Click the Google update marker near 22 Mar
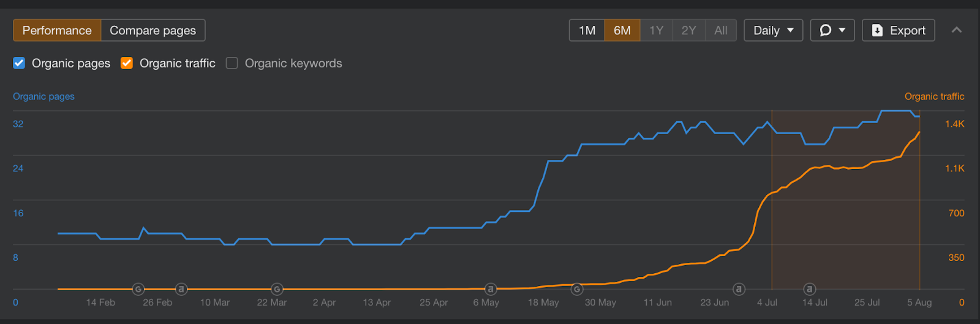This screenshot has height=324, width=980. 277,289
